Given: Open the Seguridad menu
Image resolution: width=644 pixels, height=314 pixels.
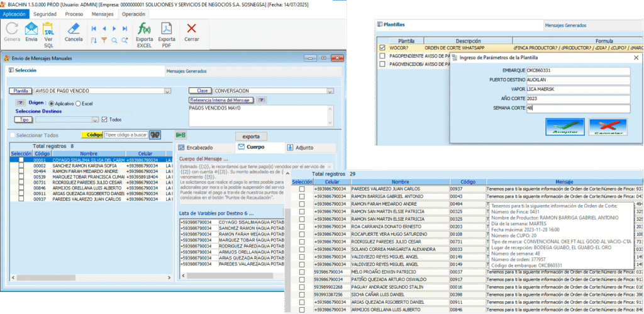Looking at the screenshot, I should pos(45,14).
